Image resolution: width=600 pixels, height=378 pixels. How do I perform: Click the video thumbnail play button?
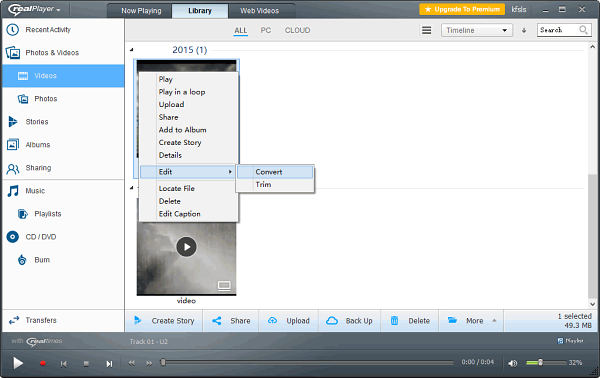pyautogui.click(x=186, y=247)
